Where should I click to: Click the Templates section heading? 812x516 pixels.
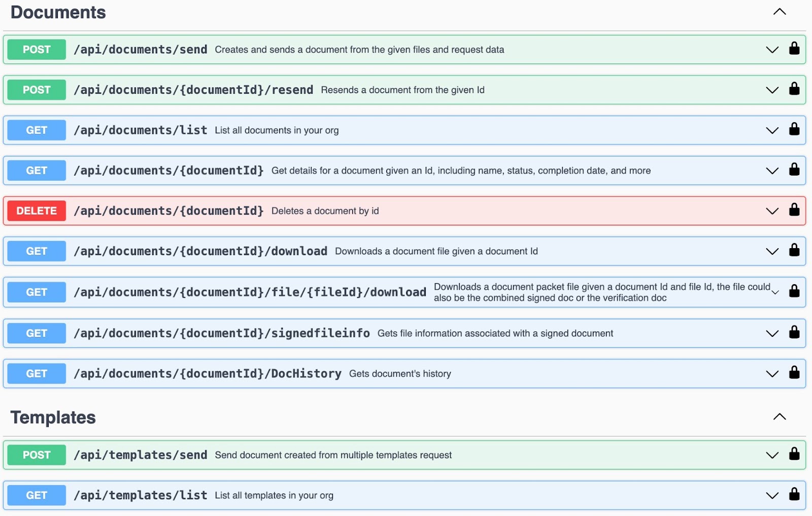[53, 418]
